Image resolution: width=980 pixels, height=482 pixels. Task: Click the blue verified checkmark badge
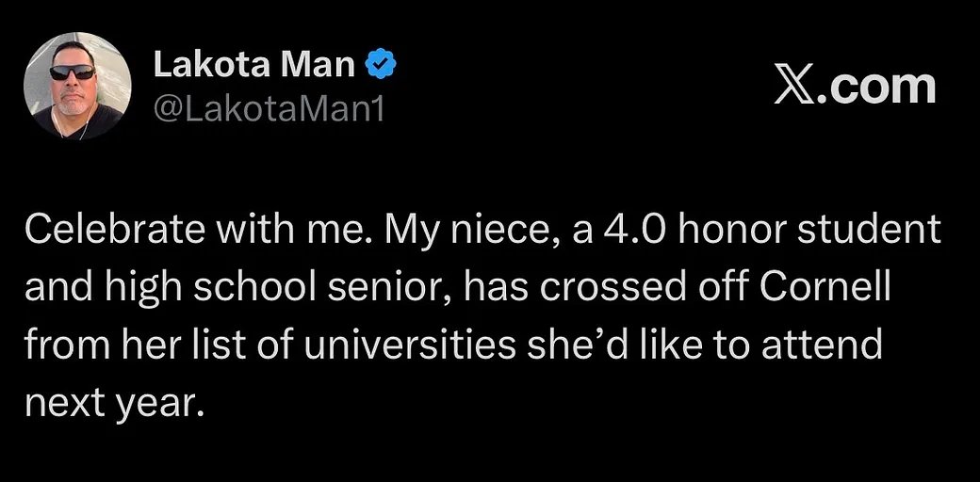[381, 66]
